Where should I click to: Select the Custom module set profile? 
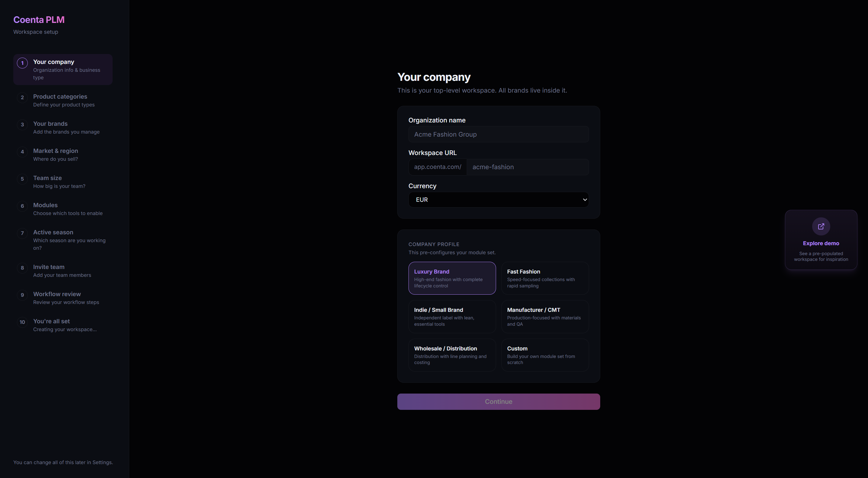[545, 355]
